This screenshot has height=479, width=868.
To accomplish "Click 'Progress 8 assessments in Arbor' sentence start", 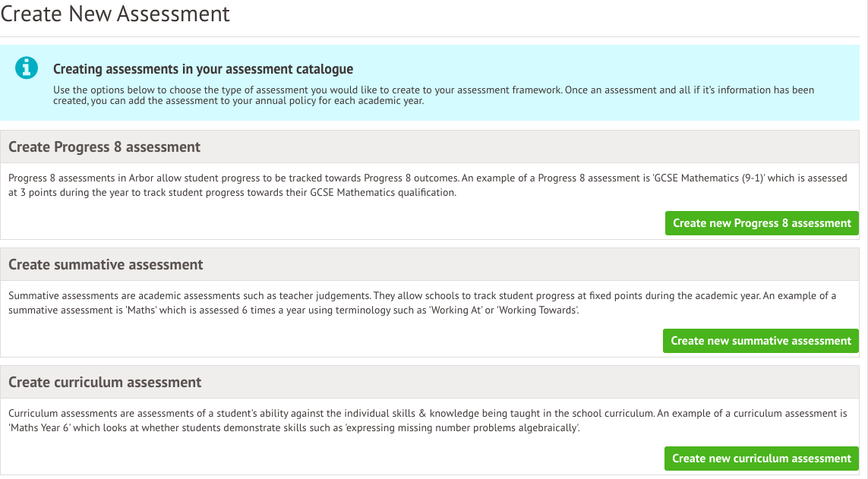I will click(84, 178).
